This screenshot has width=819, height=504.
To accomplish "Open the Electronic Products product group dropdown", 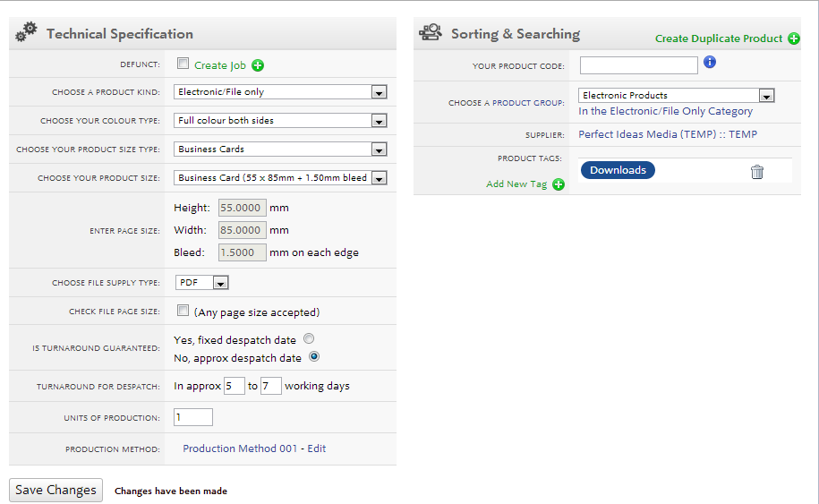I will point(677,96).
